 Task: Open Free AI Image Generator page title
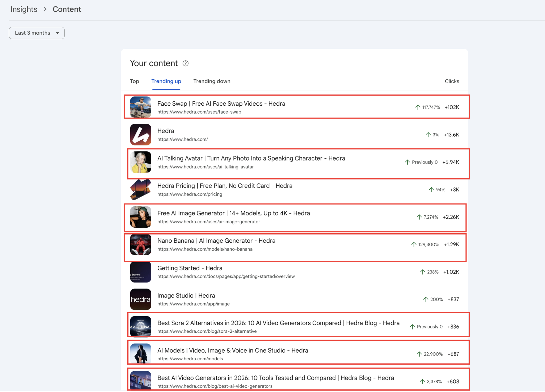(234, 213)
